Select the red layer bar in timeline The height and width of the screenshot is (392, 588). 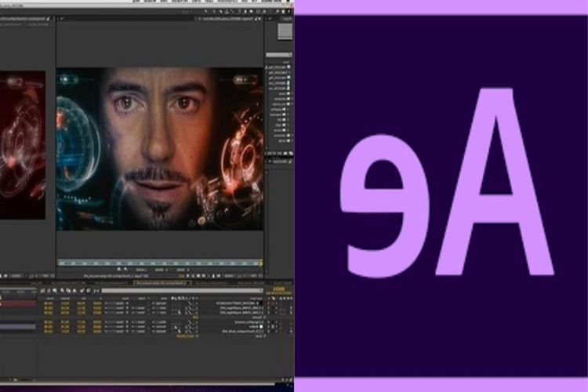click(x=18, y=304)
